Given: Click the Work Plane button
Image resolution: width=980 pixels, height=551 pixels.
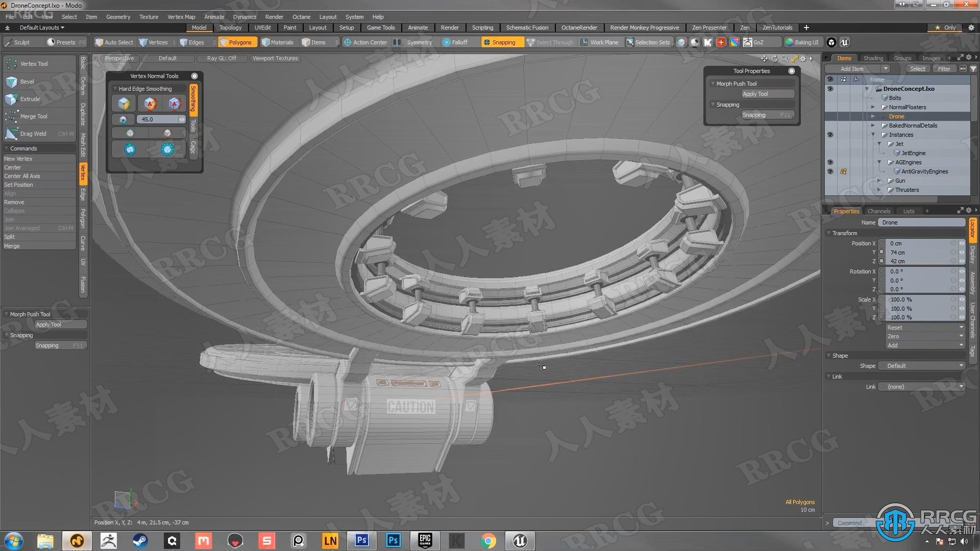Looking at the screenshot, I should coord(599,42).
